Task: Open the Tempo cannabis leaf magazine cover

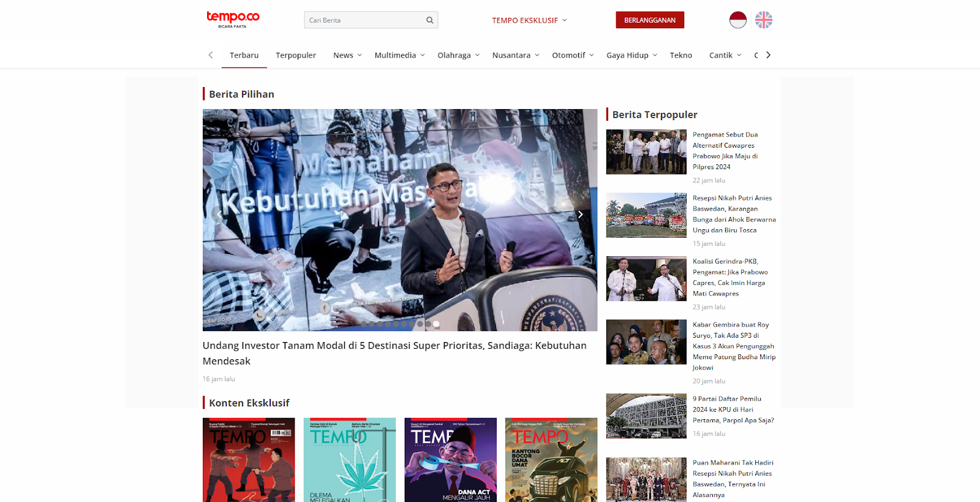Action: (x=350, y=460)
